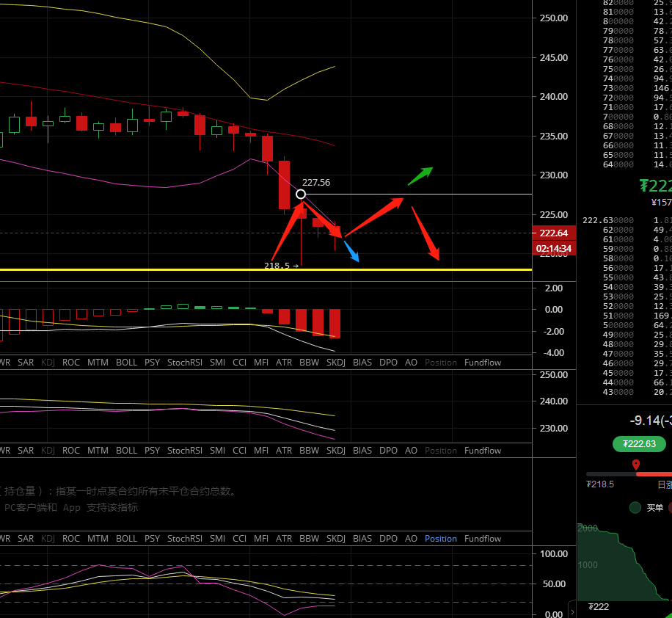This screenshot has width=672, height=618.
Task: Select the SKDJ indicator in bottom row
Action: tap(336, 539)
